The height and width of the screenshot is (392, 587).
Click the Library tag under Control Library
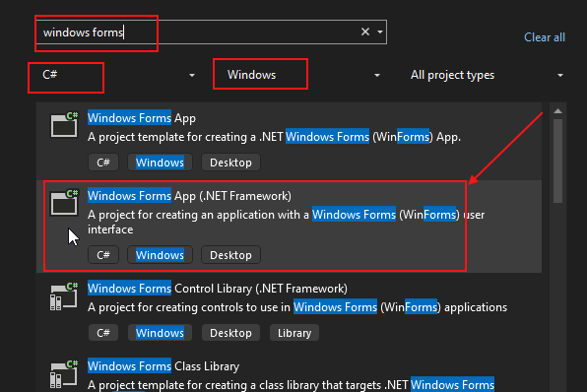pos(294,333)
